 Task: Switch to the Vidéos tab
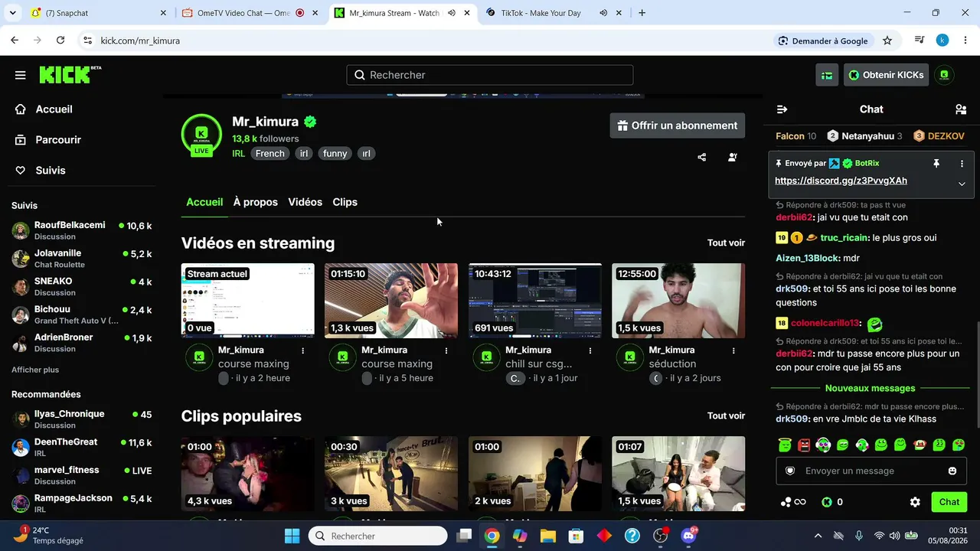[x=305, y=202]
